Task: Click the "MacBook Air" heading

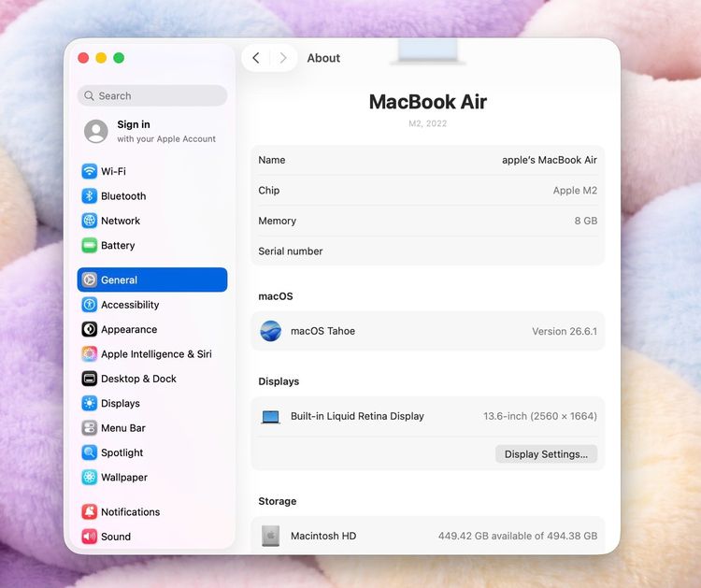Action: (428, 102)
